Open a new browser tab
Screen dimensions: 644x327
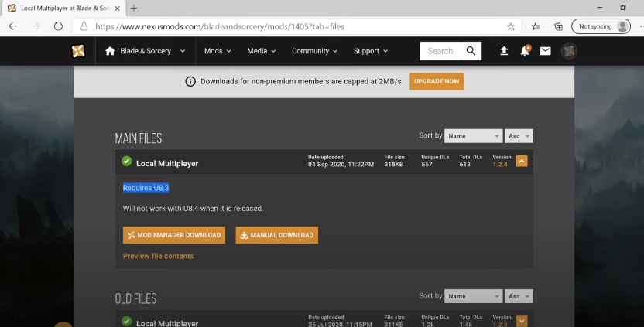134,8
